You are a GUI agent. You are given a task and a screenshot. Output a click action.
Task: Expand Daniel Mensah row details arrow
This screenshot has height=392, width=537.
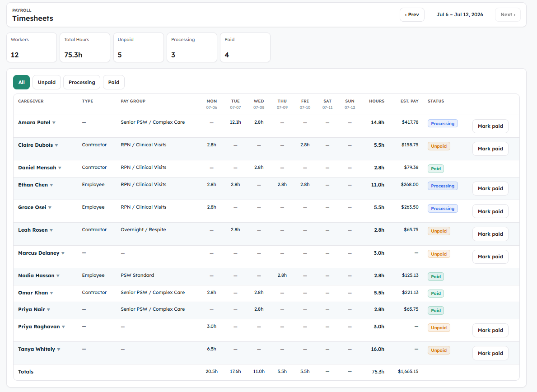(x=60, y=168)
